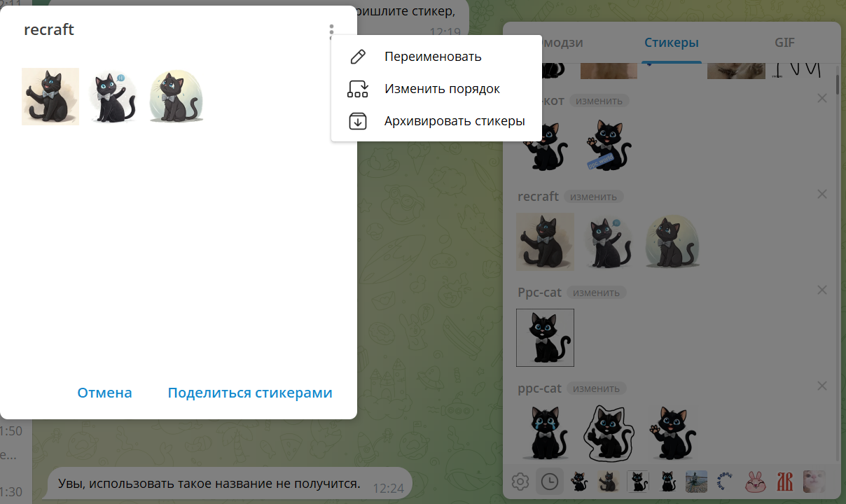Click the three-dot menu in recraft dialog
The height and width of the screenshot is (504, 846).
tap(331, 31)
